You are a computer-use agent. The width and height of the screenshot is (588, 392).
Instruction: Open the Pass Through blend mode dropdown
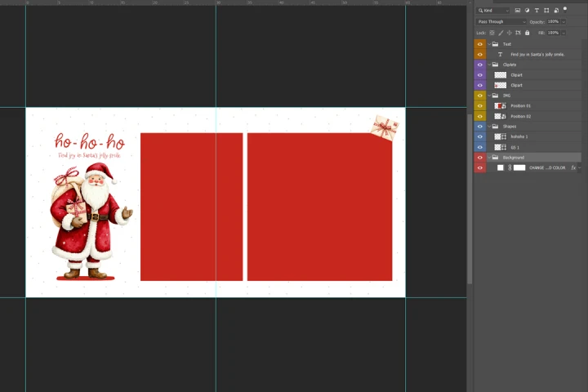click(501, 22)
